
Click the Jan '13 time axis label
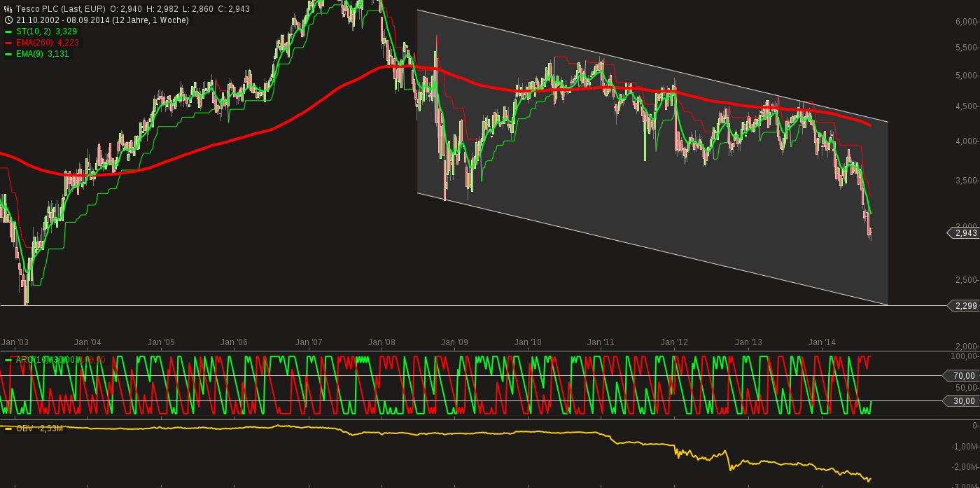tap(748, 342)
